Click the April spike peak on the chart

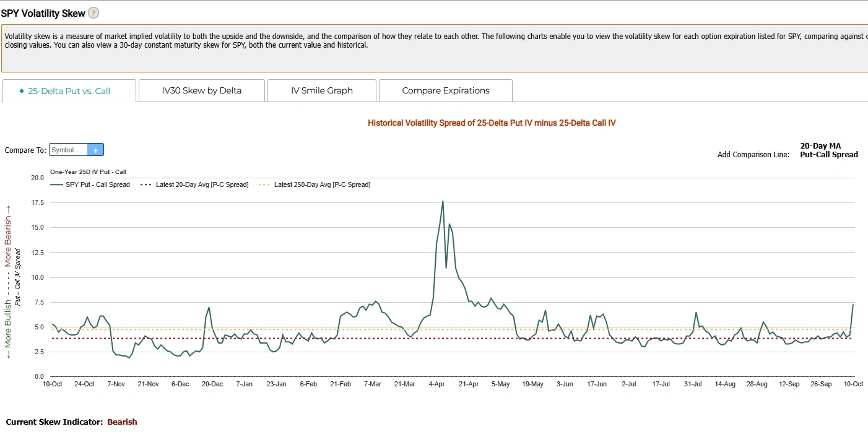click(443, 201)
